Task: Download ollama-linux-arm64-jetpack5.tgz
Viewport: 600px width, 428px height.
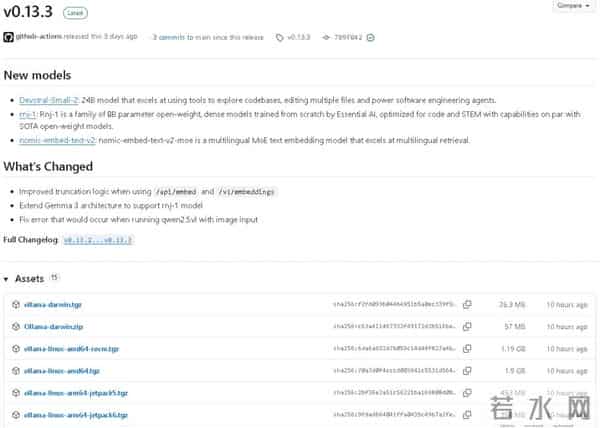Action: [76, 393]
